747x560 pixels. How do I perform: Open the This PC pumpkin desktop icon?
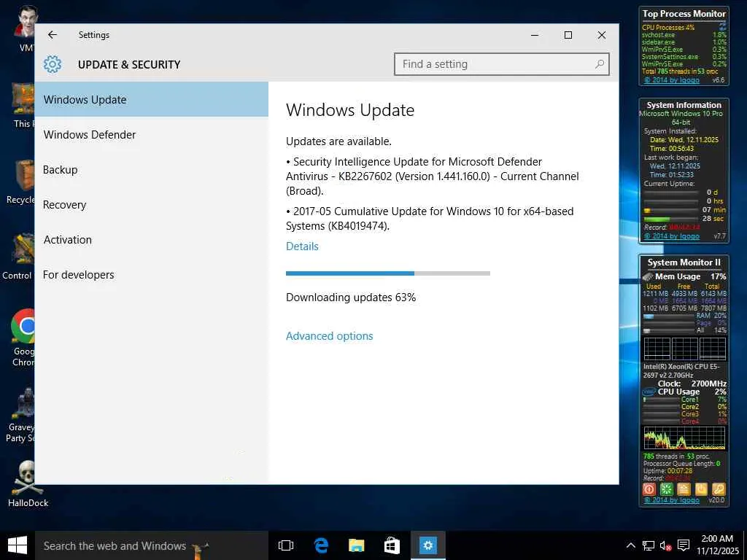[x=24, y=106]
